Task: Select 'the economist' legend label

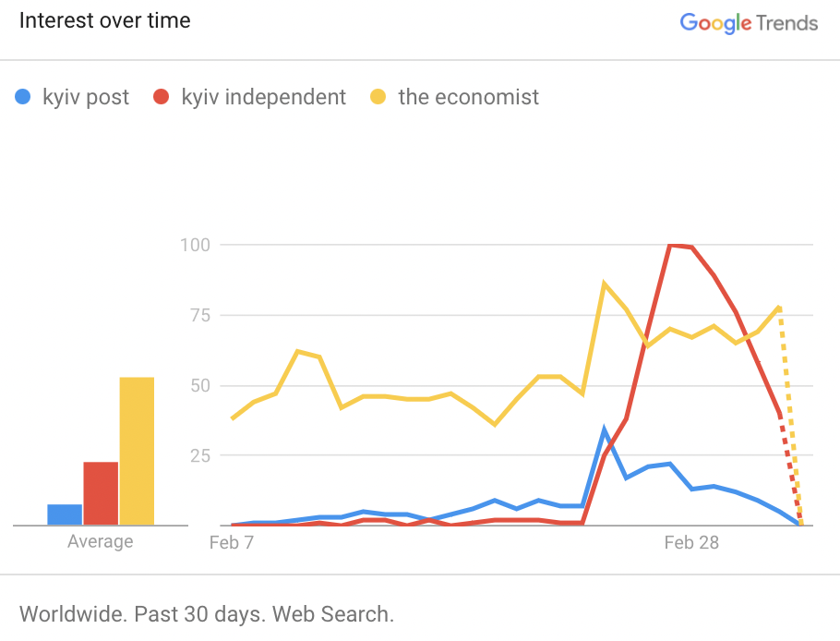Action: click(x=468, y=97)
